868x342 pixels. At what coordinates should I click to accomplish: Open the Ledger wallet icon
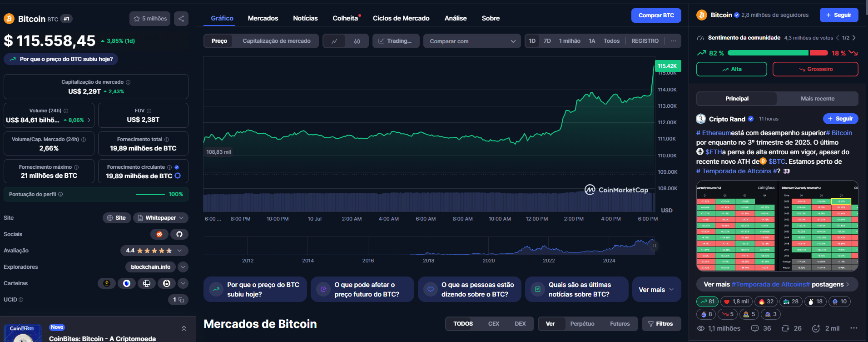point(147,283)
